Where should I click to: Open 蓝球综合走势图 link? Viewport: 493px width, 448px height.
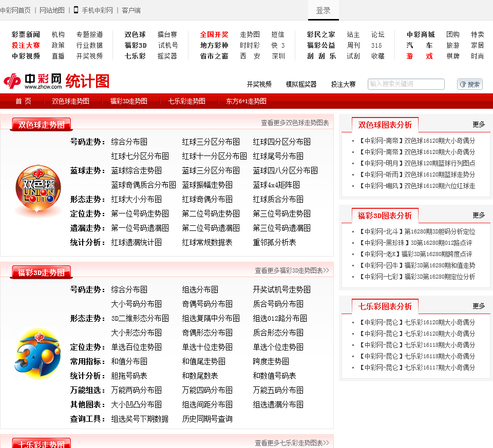pyautogui.click(x=136, y=170)
